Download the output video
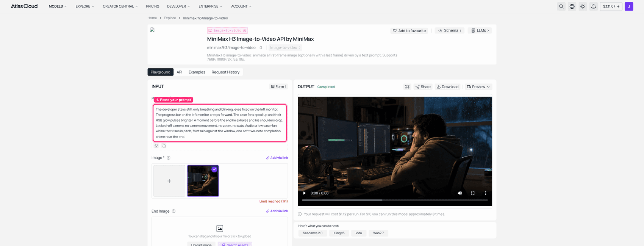644x246 pixels. coord(448,87)
